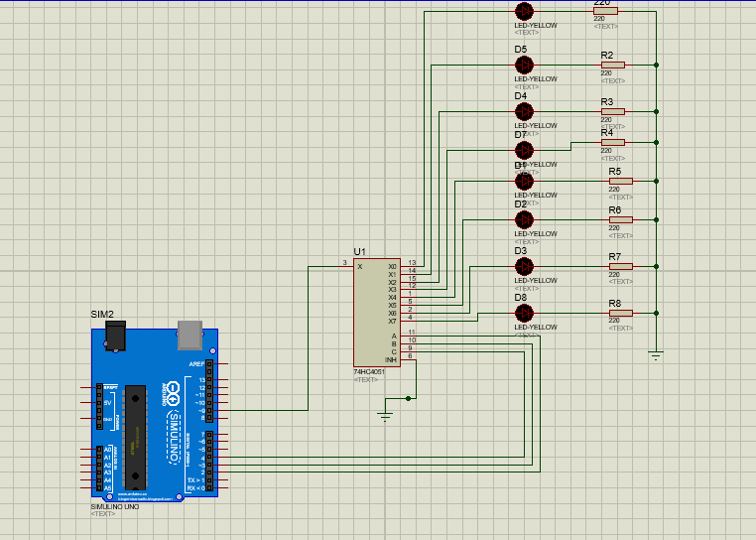756x540 pixels.
Task: Select the ground terminal below resistor bus
Action: [656, 355]
